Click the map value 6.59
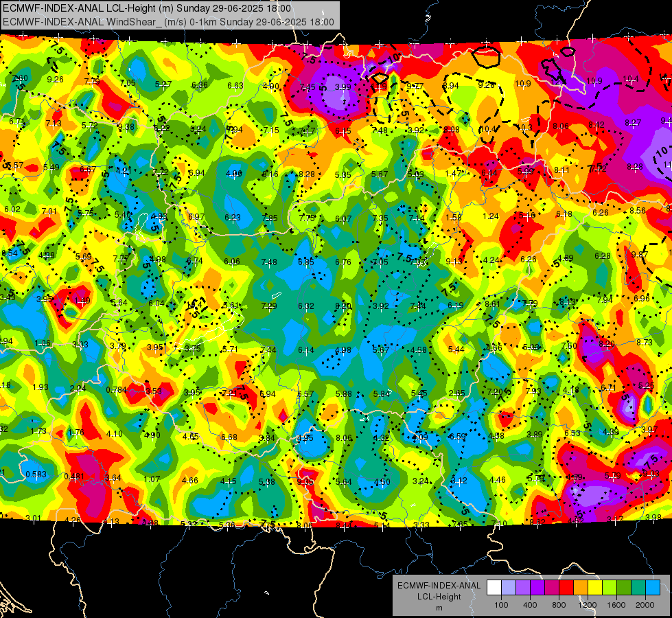 (457, 436)
